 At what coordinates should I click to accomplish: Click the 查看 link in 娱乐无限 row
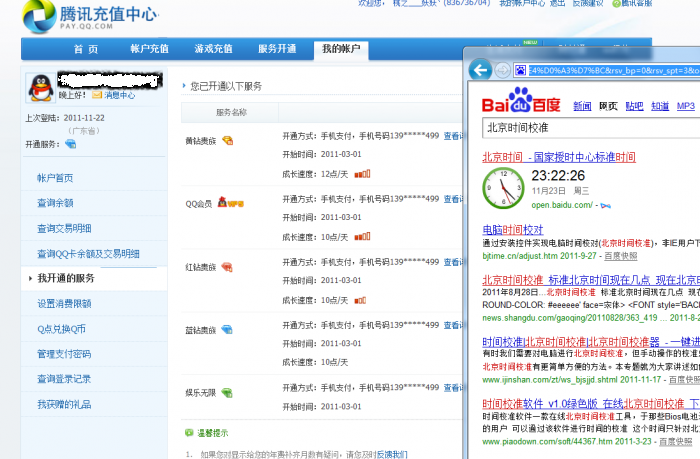(x=453, y=388)
